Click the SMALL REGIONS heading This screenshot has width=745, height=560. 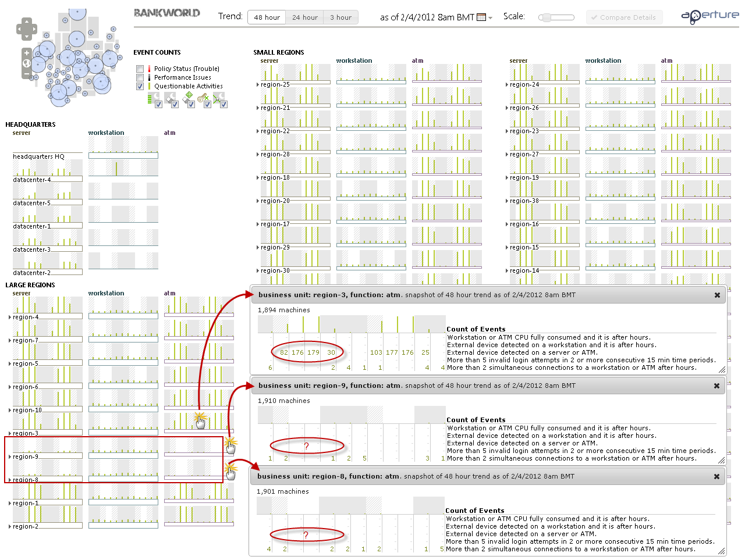click(278, 52)
